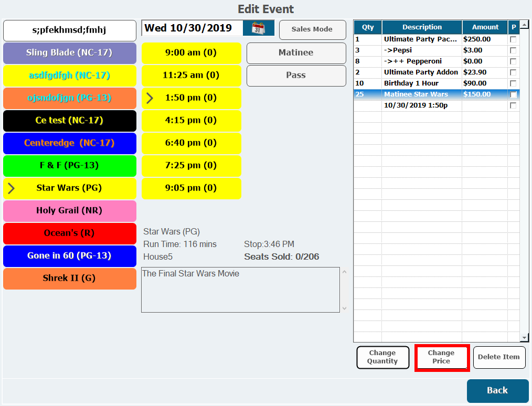Viewport: 532px width, 406px height.
Task: Choose the 9:00 am showtime
Action: (x=191, y=53)
